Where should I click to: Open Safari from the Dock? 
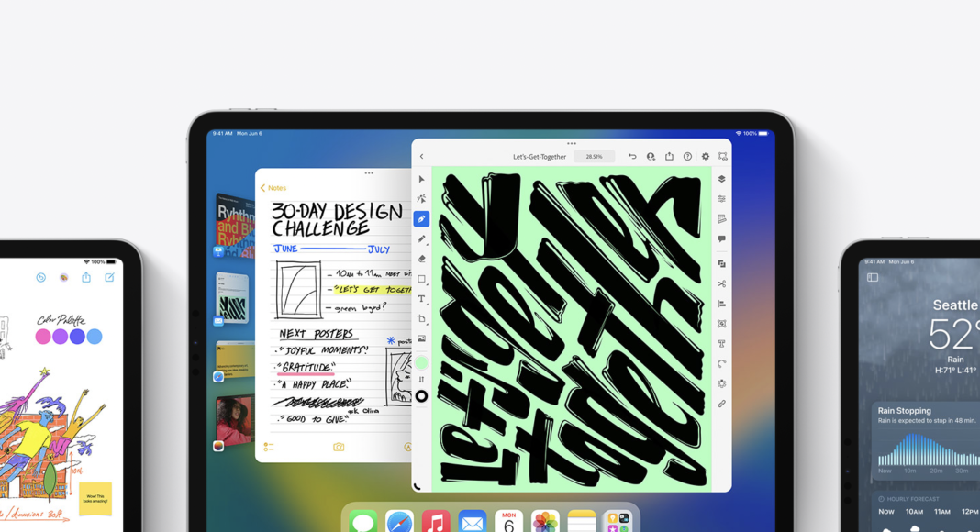pyautogui.click(x=399, y=521)
